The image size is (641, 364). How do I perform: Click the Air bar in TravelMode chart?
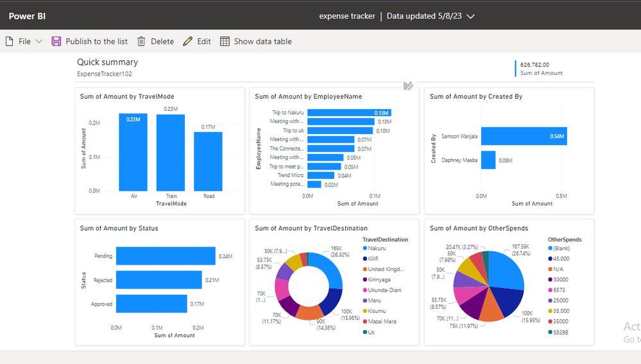(133, 153)
